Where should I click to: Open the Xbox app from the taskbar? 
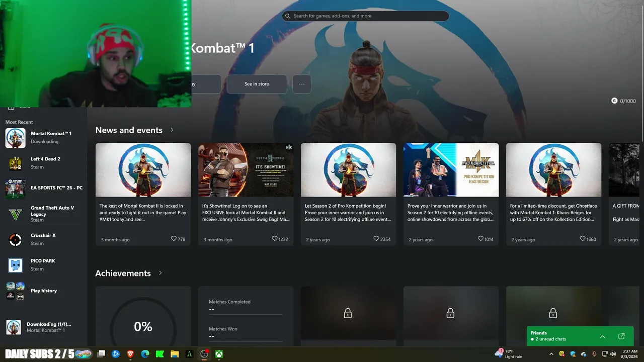pyautogui.click(x=219, y=354)
